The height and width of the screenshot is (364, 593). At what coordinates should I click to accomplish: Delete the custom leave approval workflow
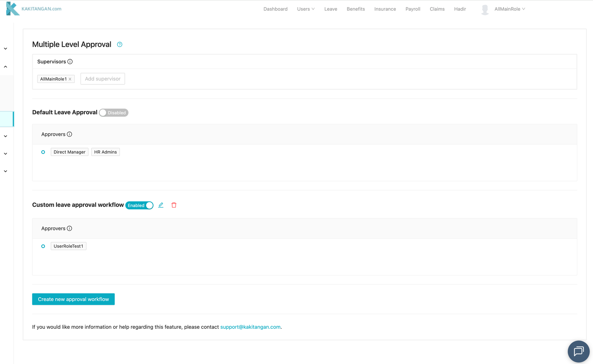coord(174,205)
